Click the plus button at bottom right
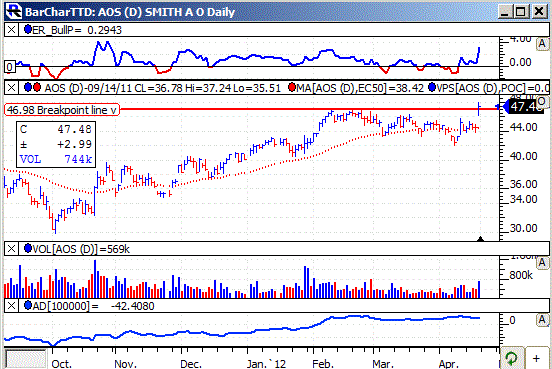Image resolution: width=552 pixels, height=369 pixels. coord(537,358)
